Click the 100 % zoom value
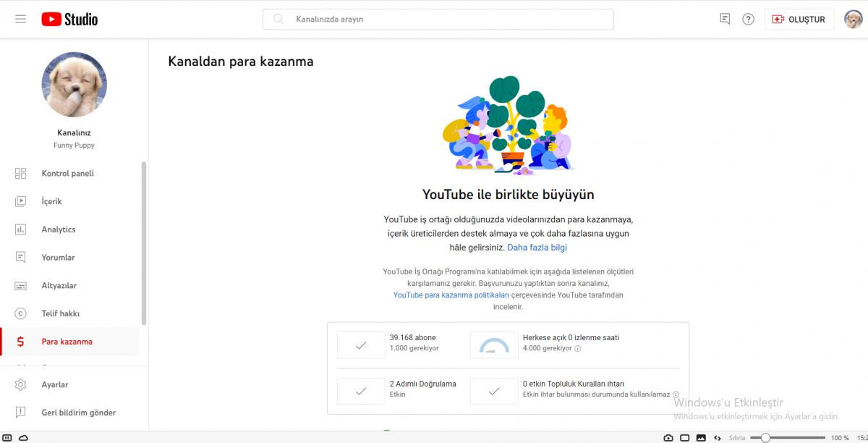The image size is (868, 443). coord(840,438)
